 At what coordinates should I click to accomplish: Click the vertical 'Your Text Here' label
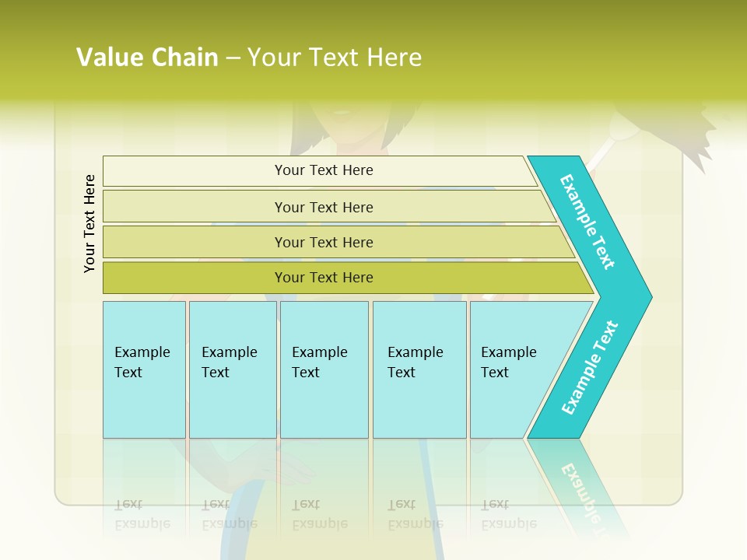click(89, 223)
